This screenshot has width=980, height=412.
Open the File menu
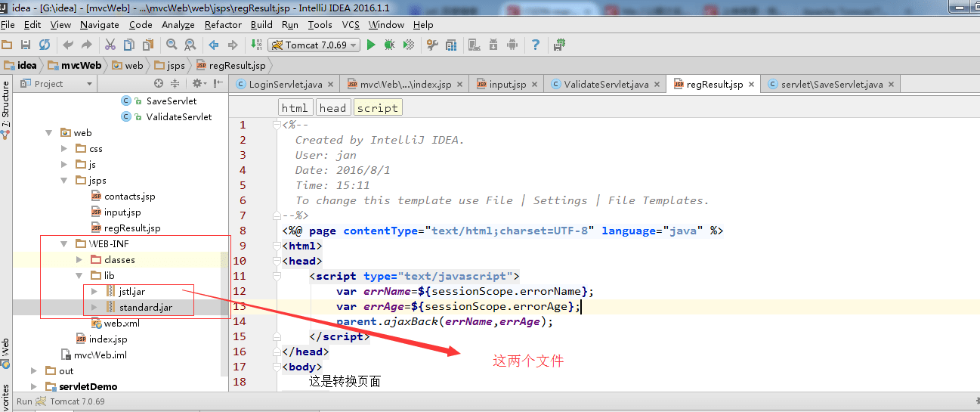click(x=8, y=25)
